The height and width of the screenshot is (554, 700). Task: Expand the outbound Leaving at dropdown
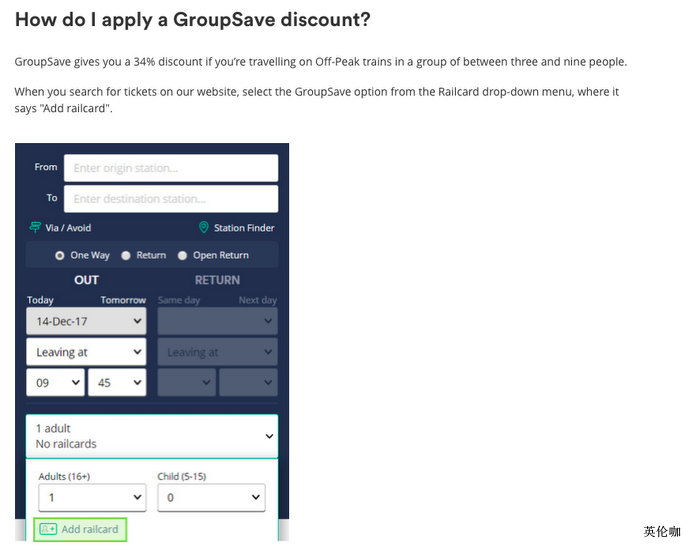point(86,352)
